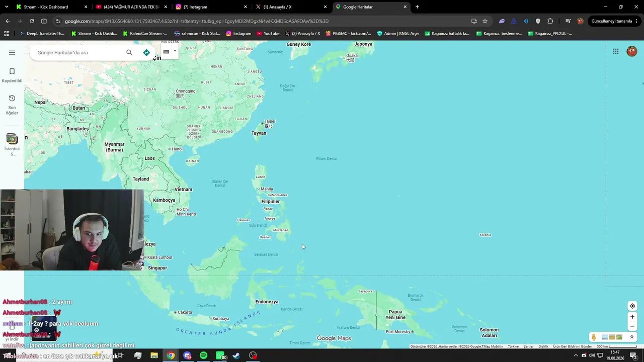Open the Google account avatar in Maps

click(x=632, y=51)
